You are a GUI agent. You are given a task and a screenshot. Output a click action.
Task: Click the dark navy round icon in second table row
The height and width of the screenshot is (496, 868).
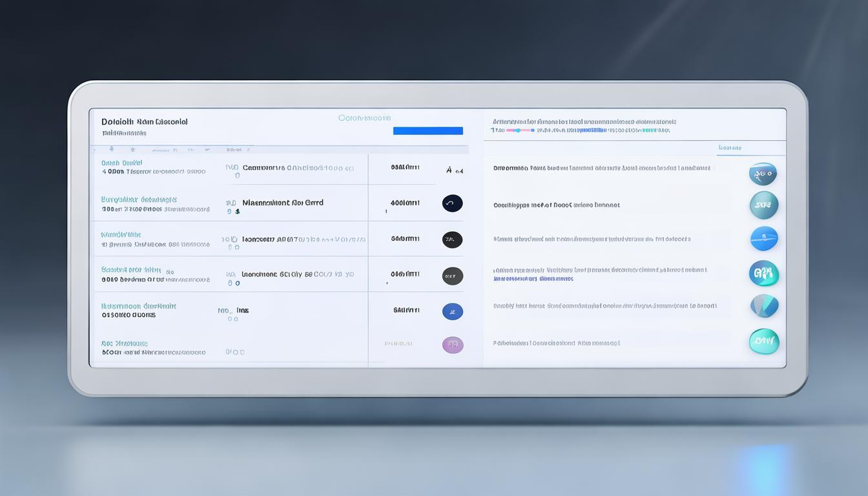(452, 203)
